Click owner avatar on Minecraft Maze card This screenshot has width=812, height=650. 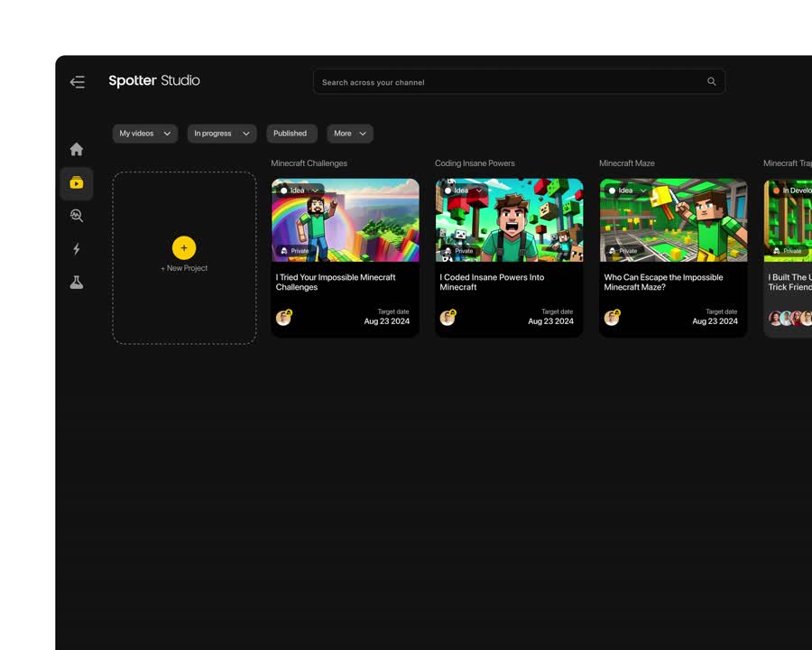pos(612,317)
